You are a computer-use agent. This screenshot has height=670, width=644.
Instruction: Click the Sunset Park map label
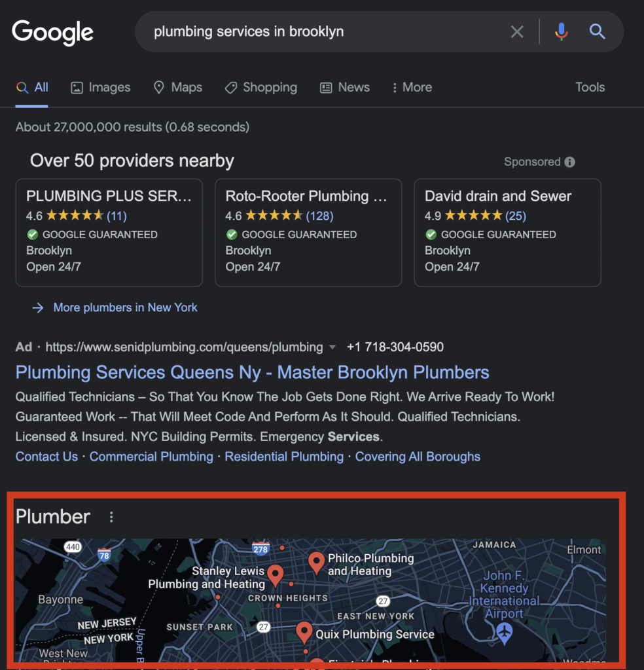coord(200,627)
